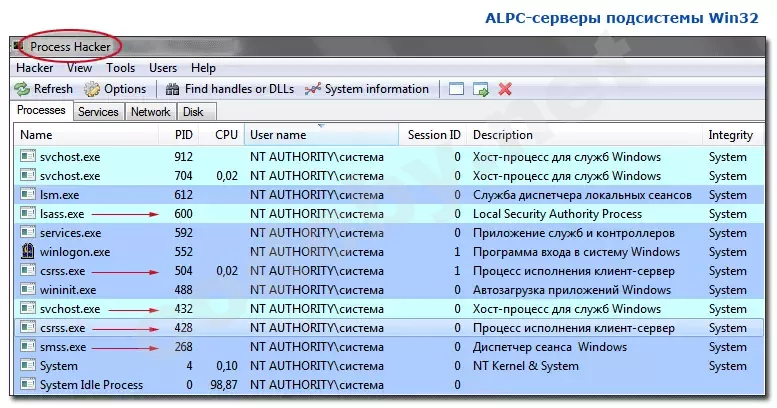Open System information graph icon
Viewport: 777px width, 408px height.
pos(313,89)
